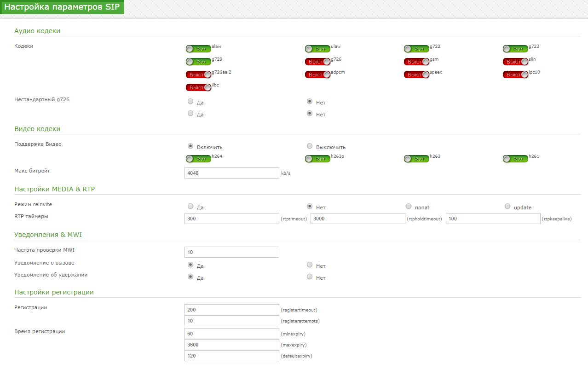The width and height of the screenshot is (588, 369).
Task: Select 'update' reinvite mode option
Action: (507, 207)
